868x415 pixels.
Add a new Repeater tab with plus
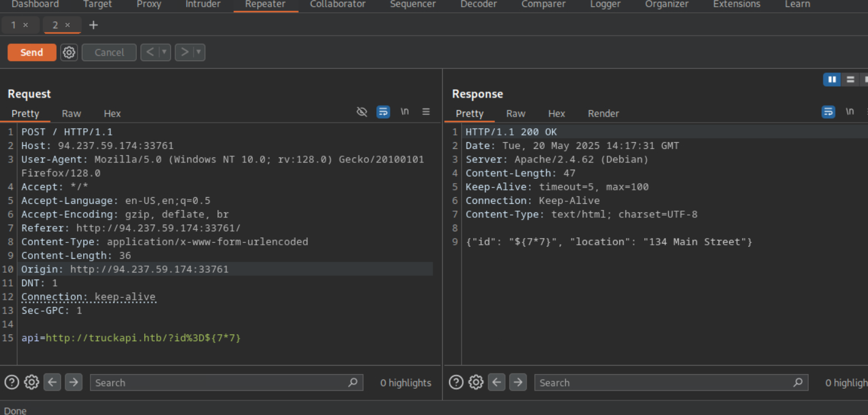[93, 25]
